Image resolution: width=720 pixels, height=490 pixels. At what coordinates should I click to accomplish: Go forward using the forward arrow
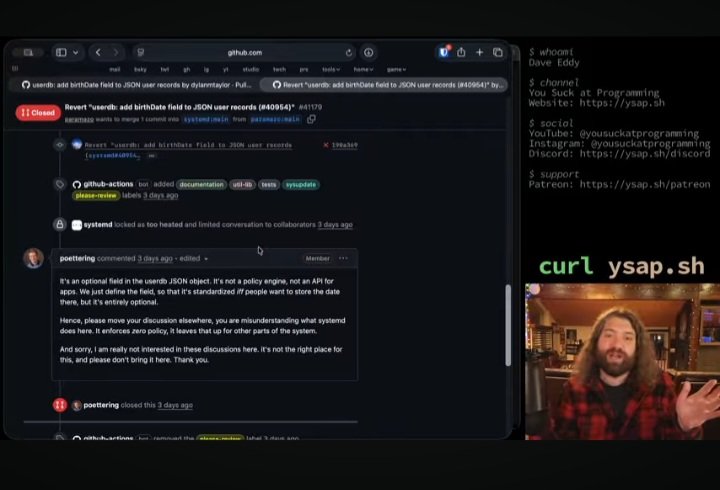pos(115,52)
